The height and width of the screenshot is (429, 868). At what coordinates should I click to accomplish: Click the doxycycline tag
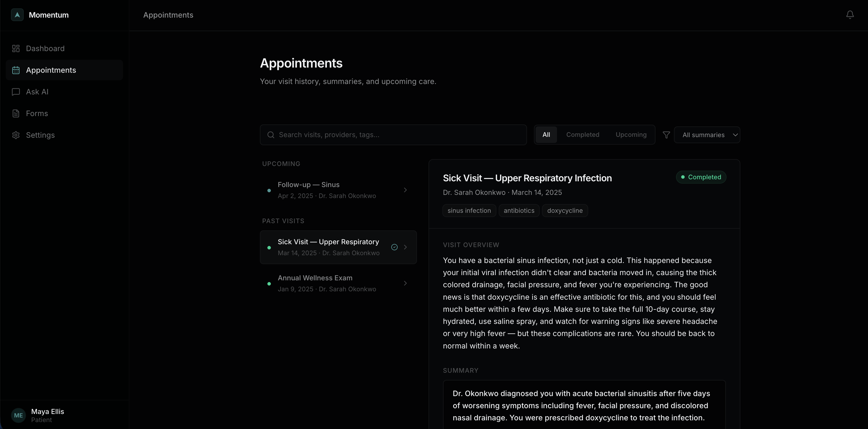pyautogui.click(x=565, y=211)
